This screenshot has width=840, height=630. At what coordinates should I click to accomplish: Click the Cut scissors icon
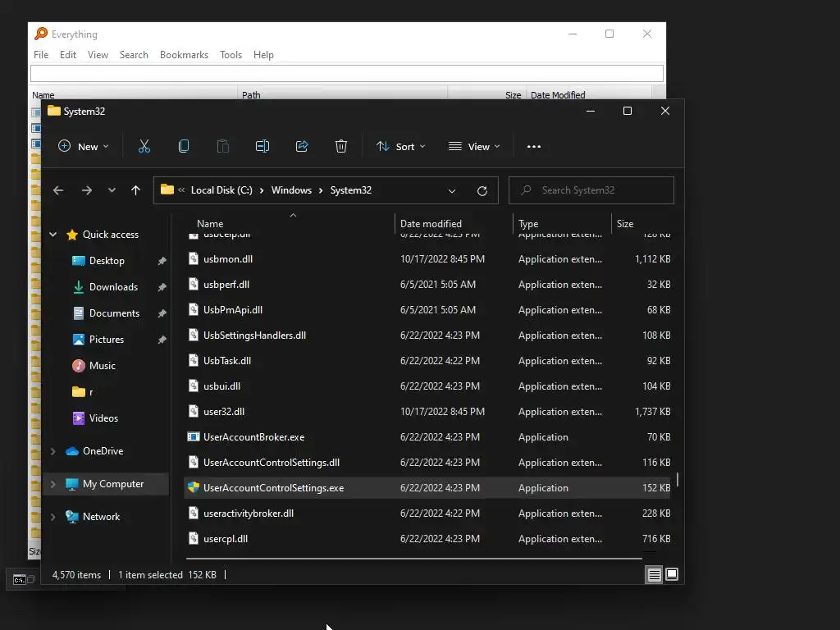click(144, 146)
